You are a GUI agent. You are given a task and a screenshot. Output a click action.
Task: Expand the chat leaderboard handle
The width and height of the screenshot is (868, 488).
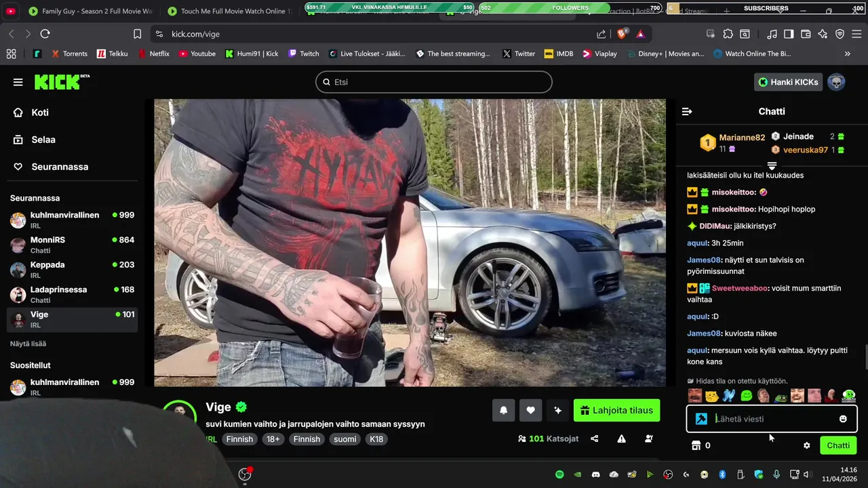point(772,165)
